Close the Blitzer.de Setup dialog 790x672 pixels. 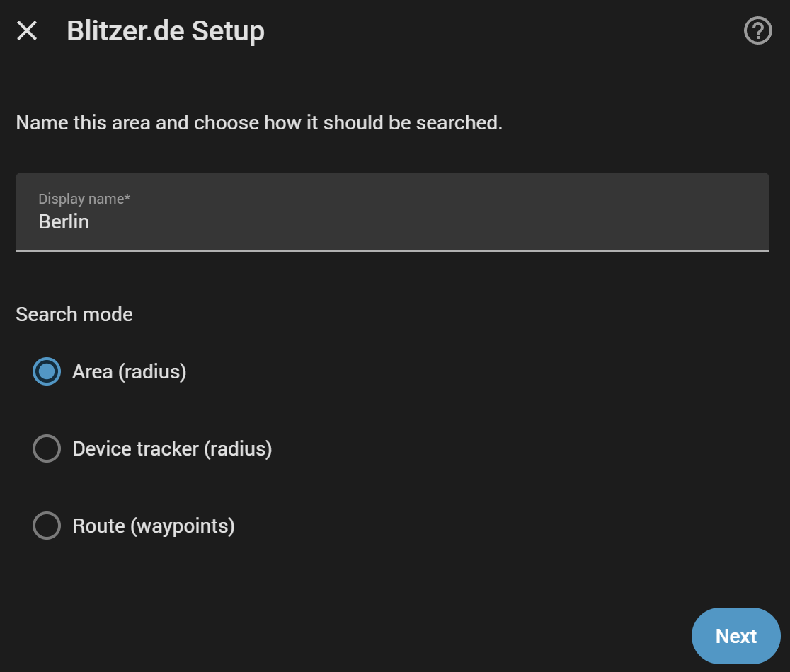tap(27, 30)
